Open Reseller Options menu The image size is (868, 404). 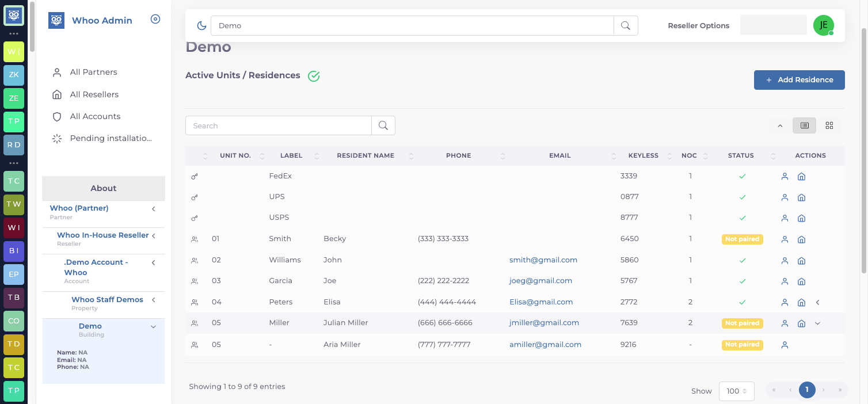tap(698, 25)
